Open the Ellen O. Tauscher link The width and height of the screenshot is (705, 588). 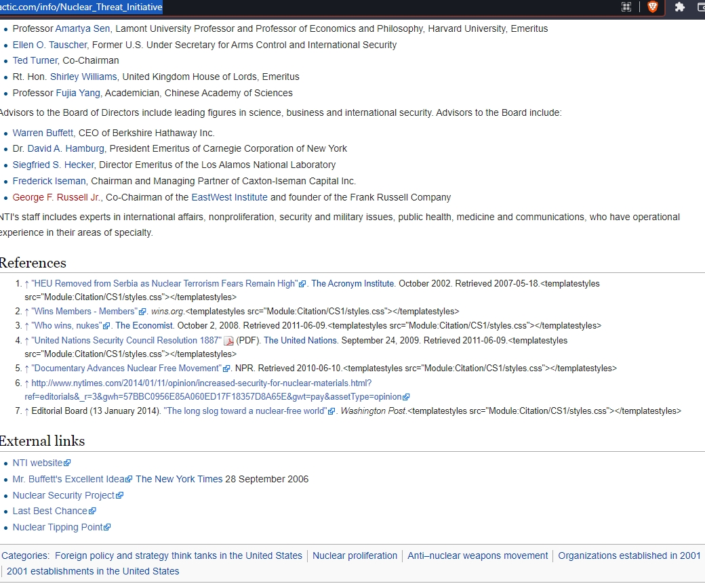tap(50, 45)
